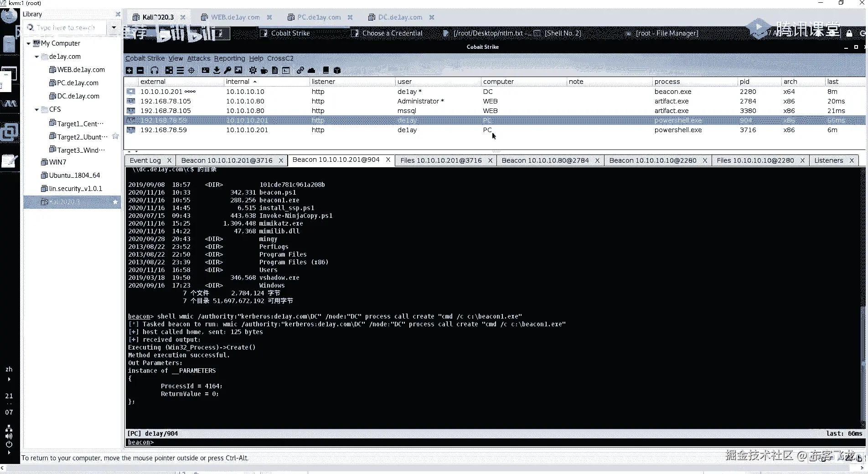868x474 pixels.
Task: Switch to pivot graph view icon
Action: click(169, 70)
